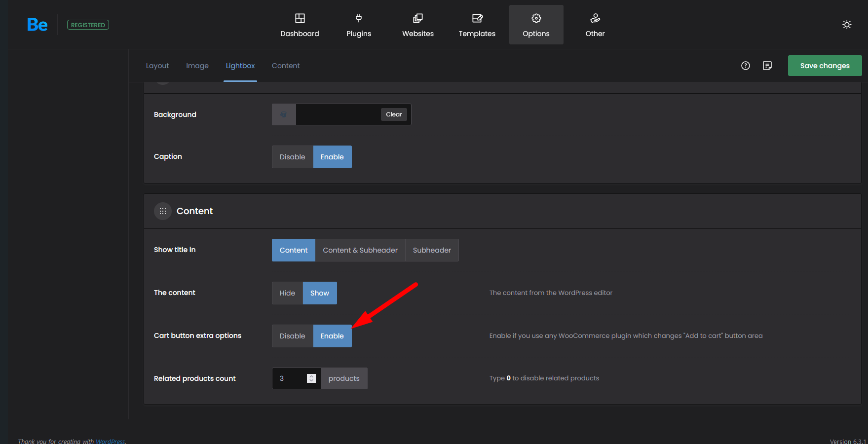This screenshot has height=444, width=868.
Task: Click Save changes button
Action: point(825,66)
